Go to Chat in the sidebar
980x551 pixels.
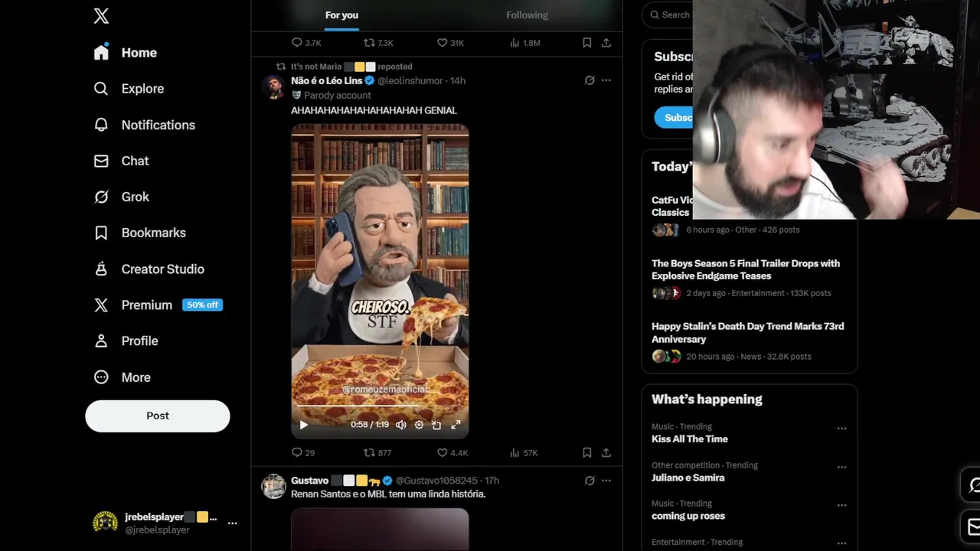click(121, 161)
